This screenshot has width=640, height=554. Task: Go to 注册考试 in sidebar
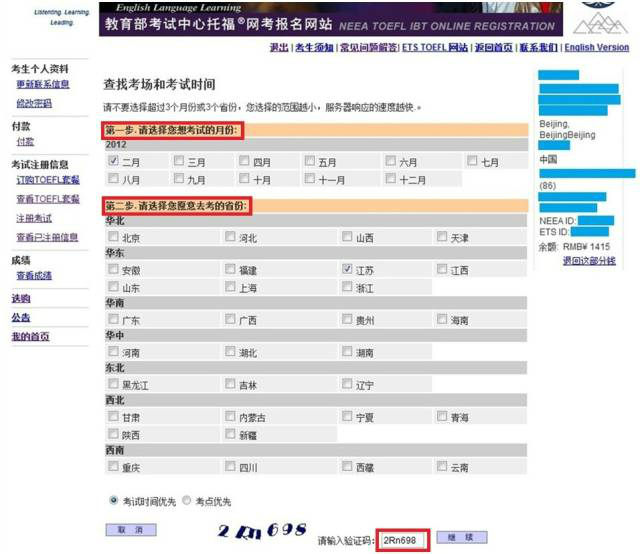34,218
